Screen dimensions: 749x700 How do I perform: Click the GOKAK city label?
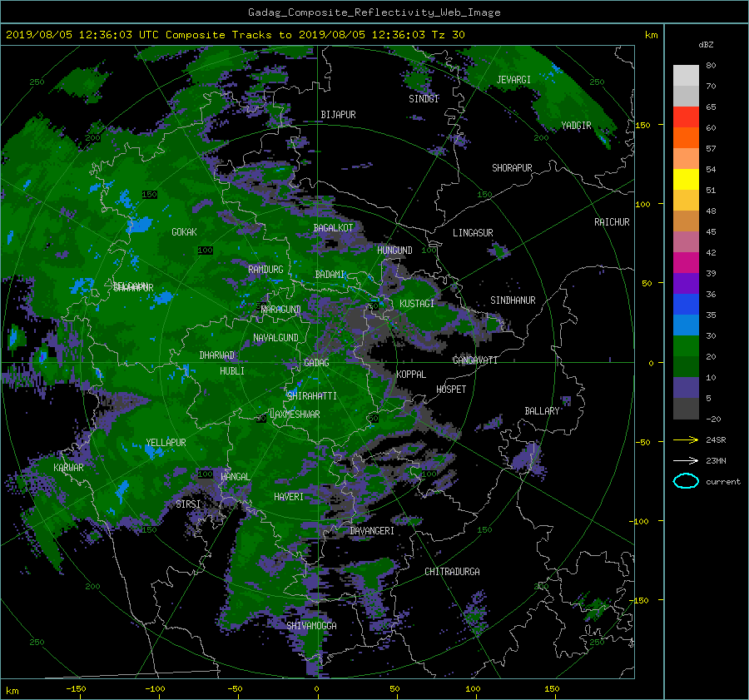[184, 232]
